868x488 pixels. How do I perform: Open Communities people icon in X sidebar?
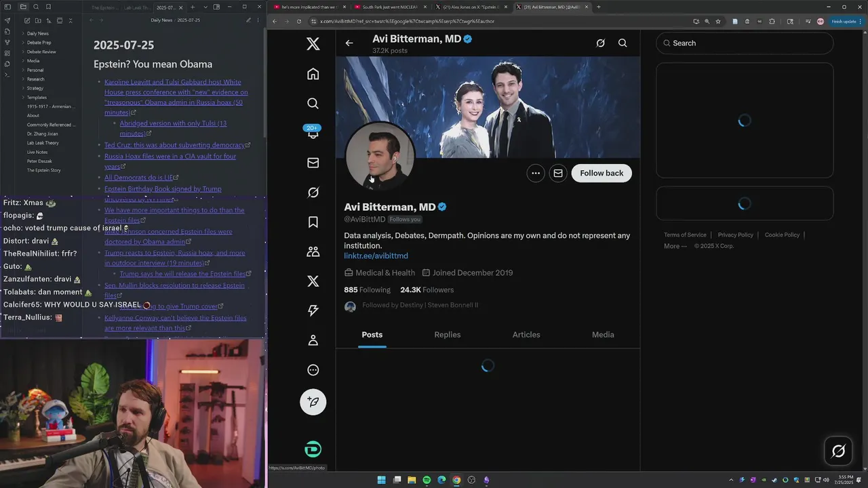(x=313, y=251)
